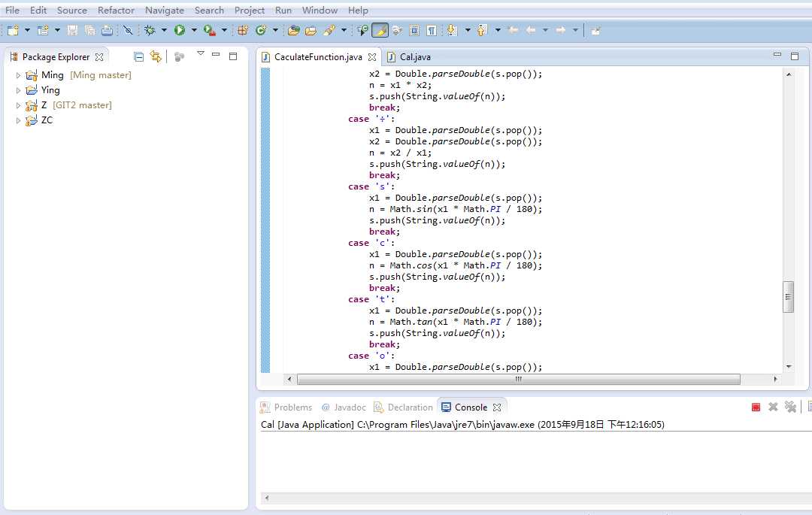Screen dimensions: 812x515
Task: Click the New Java file toolbar icon
Action: [x=43, y=31]
